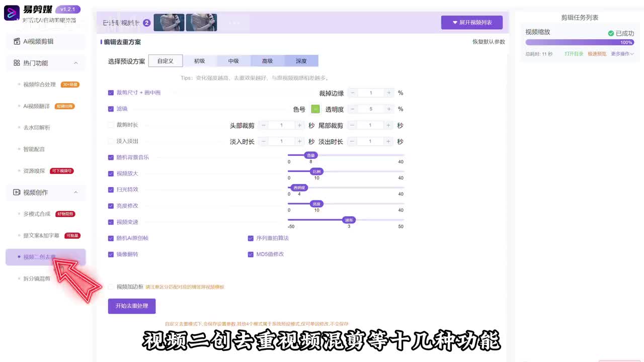Click the plus icon for 头部裁剪
The width and height of the screenshot is (644, 362).
click(299, 125)
